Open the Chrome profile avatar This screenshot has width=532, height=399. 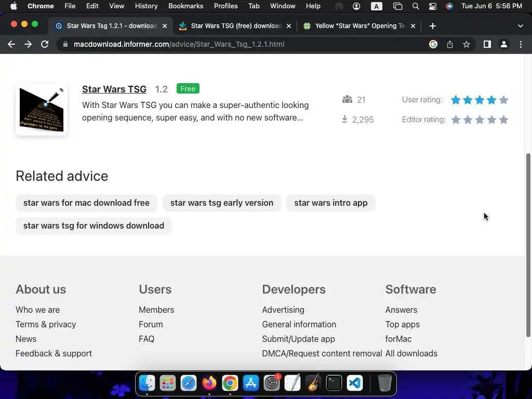[x=504, y=44]
